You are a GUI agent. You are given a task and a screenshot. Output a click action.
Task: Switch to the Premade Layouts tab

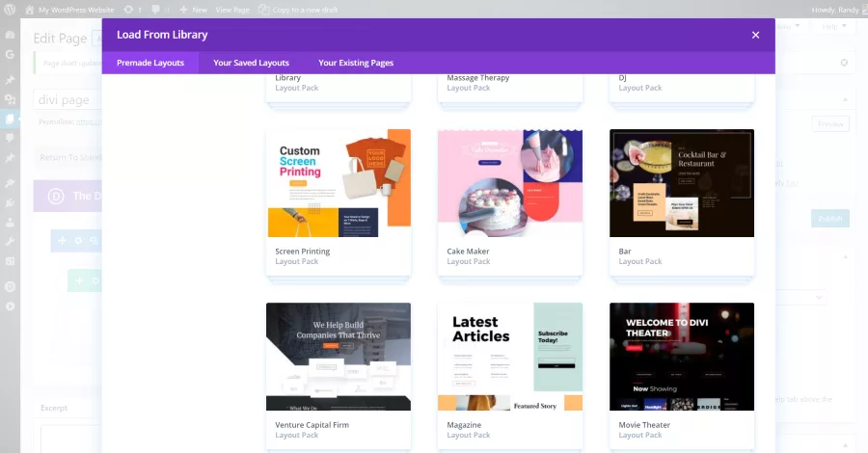[x=150, y=63]
